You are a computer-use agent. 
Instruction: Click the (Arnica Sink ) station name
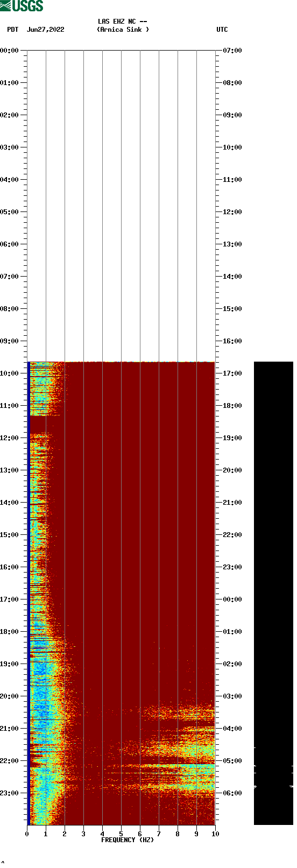tap(123, 30)
